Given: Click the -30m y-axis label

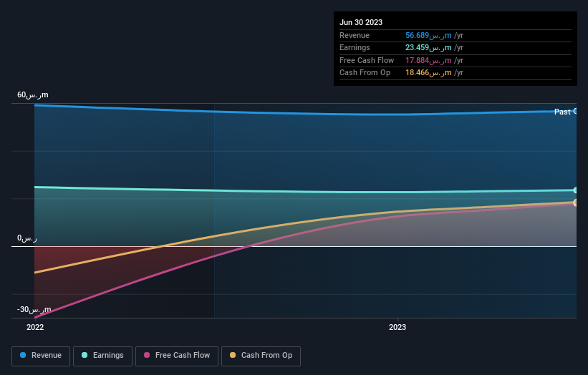Looking at the screenshot, I should point(34,309).
